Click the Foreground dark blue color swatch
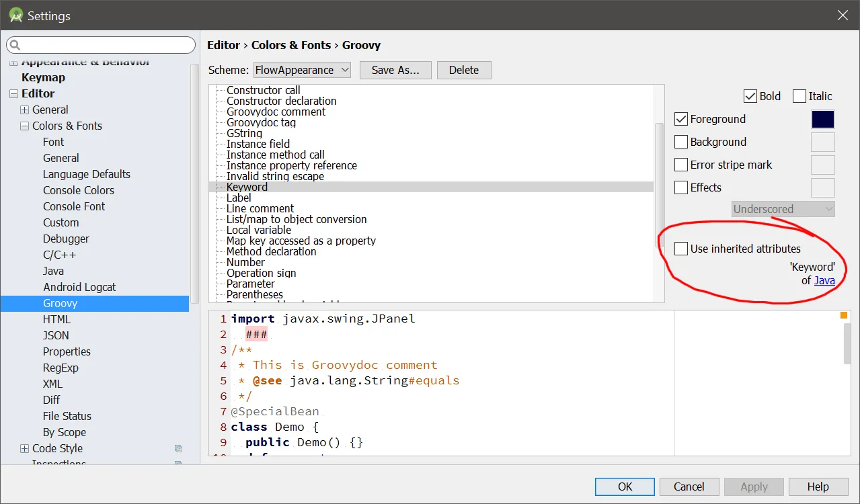860x504 pixels. click(823, 119)
